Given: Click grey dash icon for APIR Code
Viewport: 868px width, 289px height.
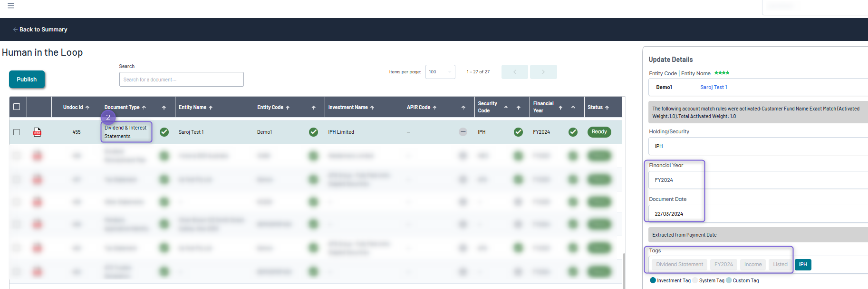Looking at the screenshot, I should [x=463, y=132].
